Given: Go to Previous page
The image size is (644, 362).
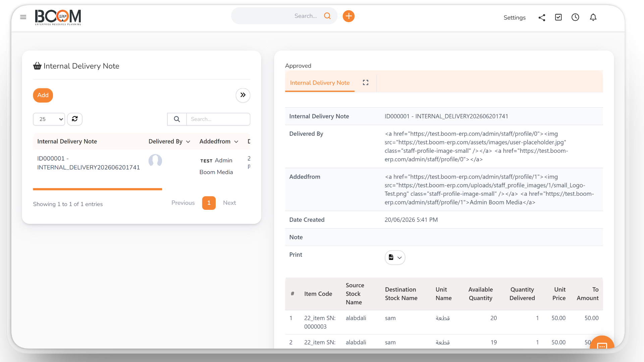Looking at the screenshot, I should 183,203.
